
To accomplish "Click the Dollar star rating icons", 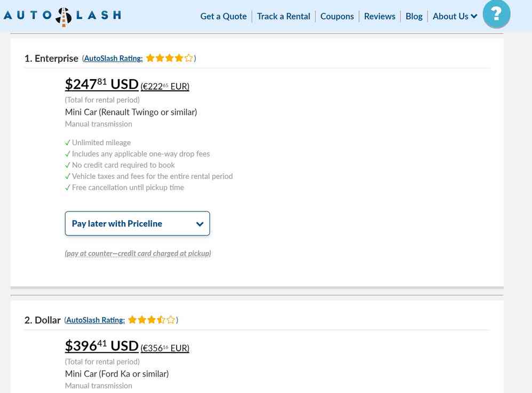I will (x=152, y=320).
